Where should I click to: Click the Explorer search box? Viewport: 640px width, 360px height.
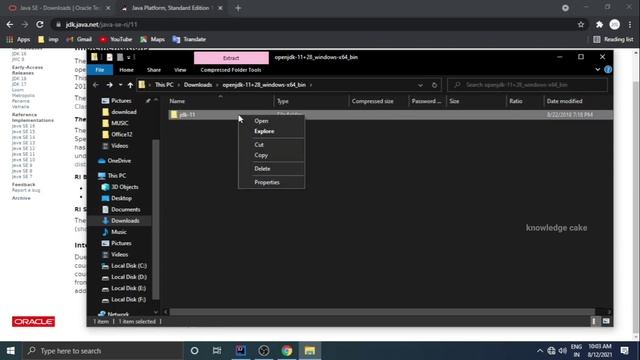click(x=527, y=85)
